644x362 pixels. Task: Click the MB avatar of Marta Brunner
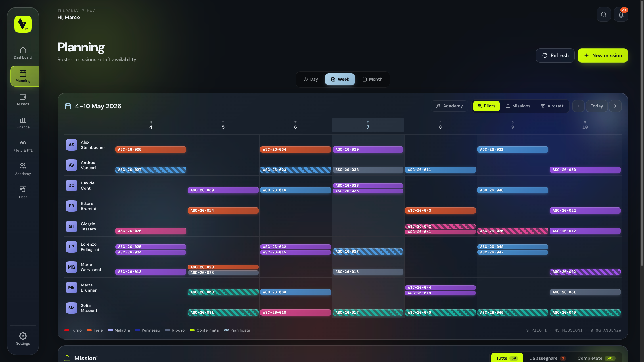[72, 288]
